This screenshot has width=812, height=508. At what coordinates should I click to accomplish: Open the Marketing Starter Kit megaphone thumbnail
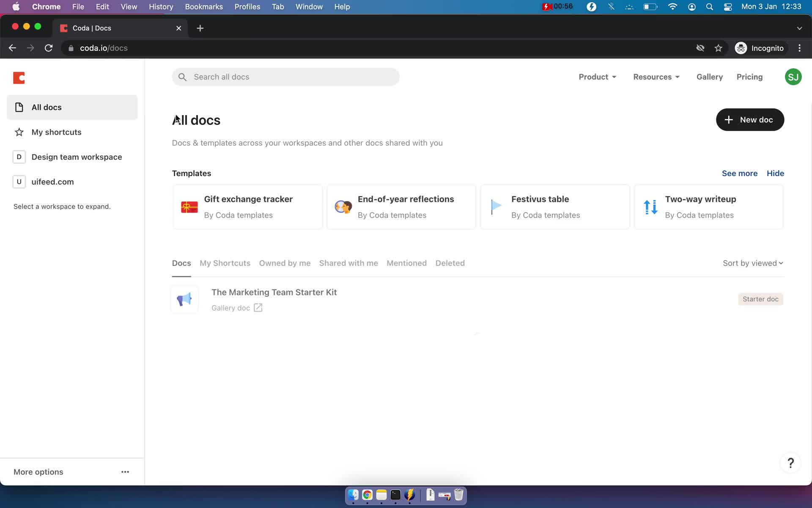(184, 299)
